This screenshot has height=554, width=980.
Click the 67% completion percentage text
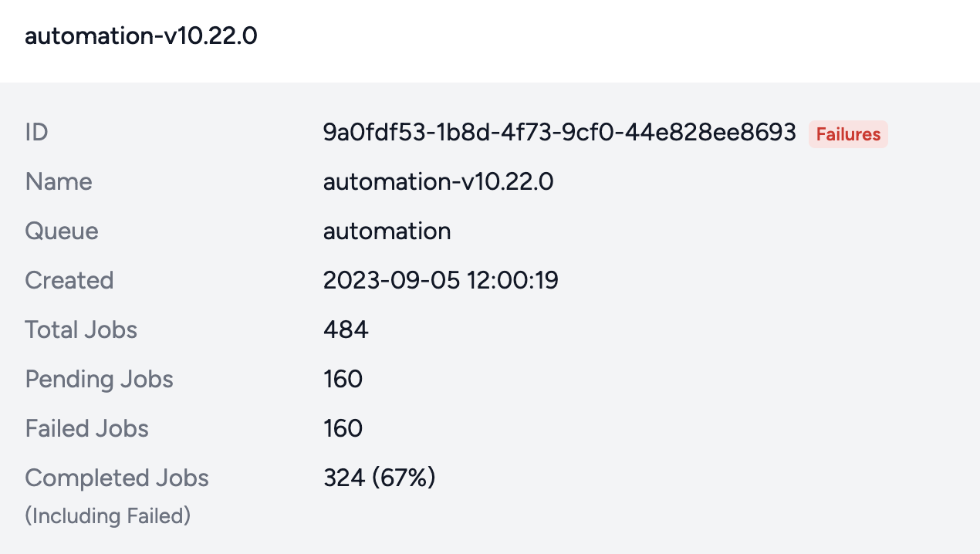coord(403,478)
